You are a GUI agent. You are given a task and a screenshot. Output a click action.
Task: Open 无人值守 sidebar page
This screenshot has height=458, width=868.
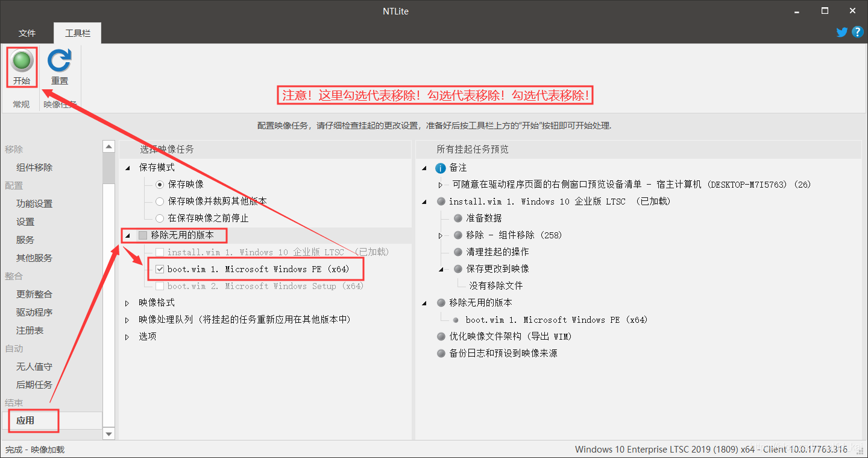click(34, 367)
